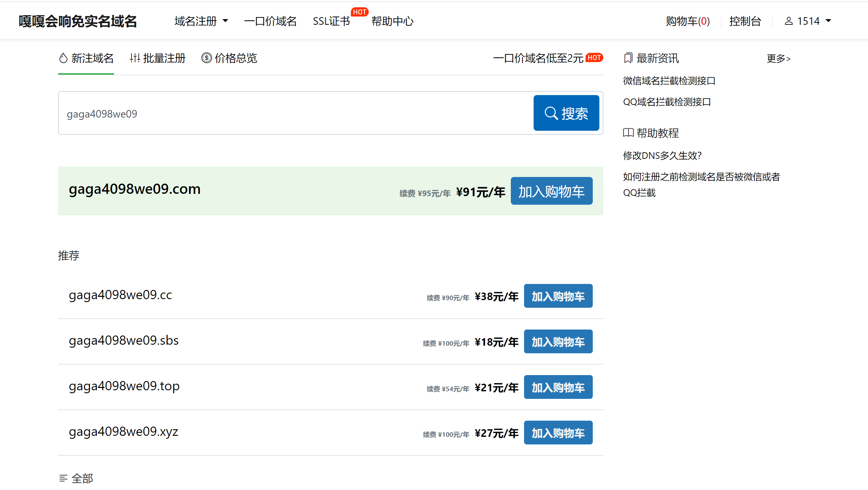Open the 微信域名拦截检测接口 article

click(669, 81)
